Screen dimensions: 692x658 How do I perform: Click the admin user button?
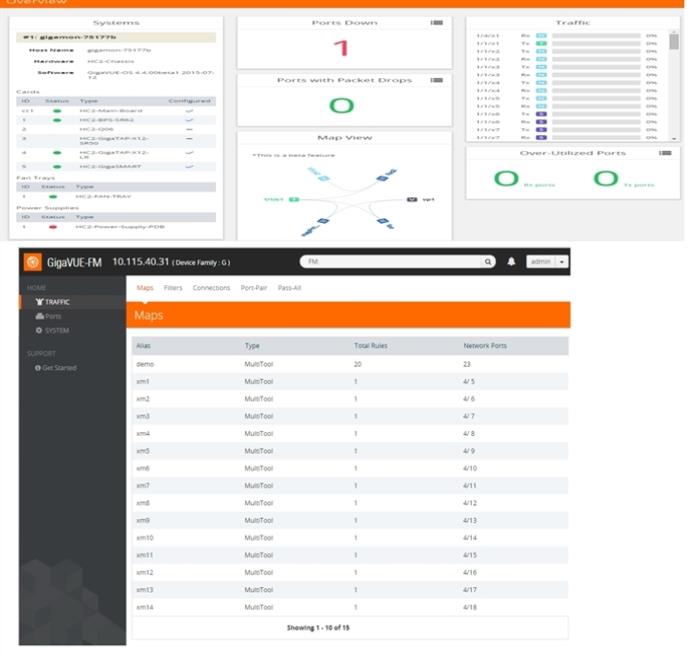541,262
